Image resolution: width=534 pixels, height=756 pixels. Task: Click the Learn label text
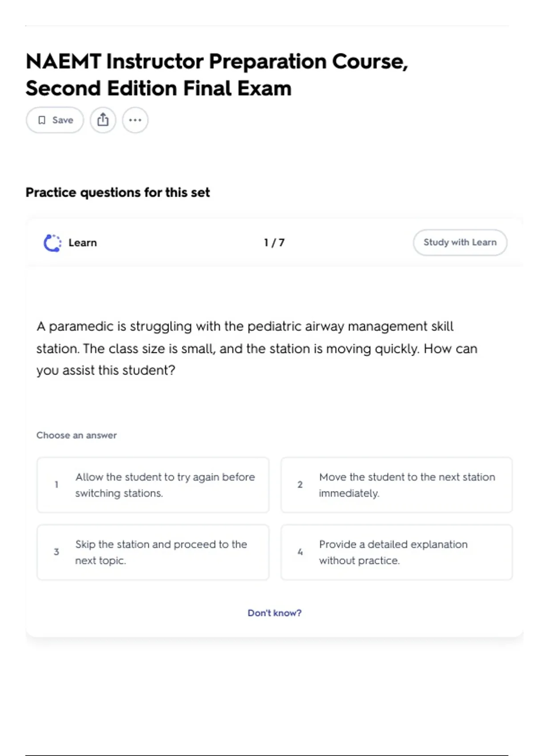(83, 243)
